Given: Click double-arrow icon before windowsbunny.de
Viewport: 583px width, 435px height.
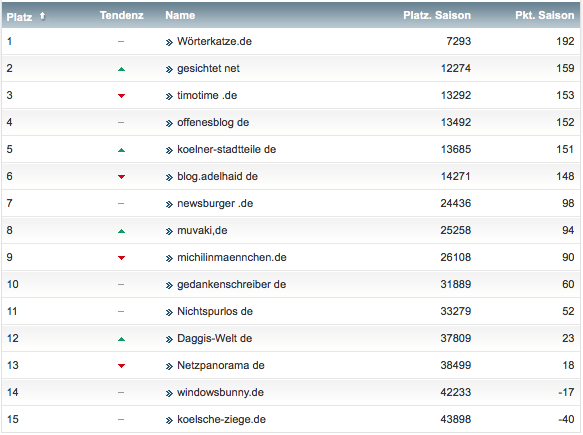Looking at the screenshot, I should click(169, 393).
